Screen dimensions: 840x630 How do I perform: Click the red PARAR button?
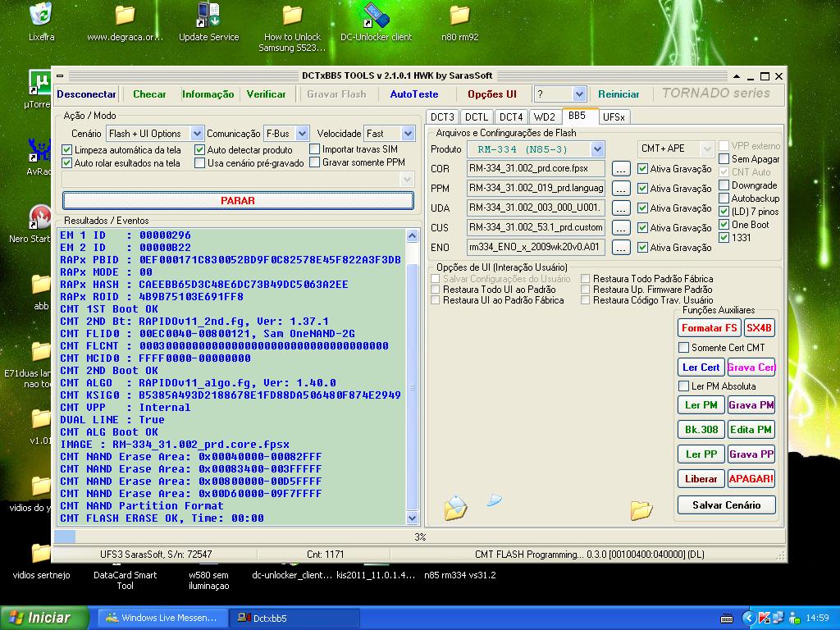point(238,200)
